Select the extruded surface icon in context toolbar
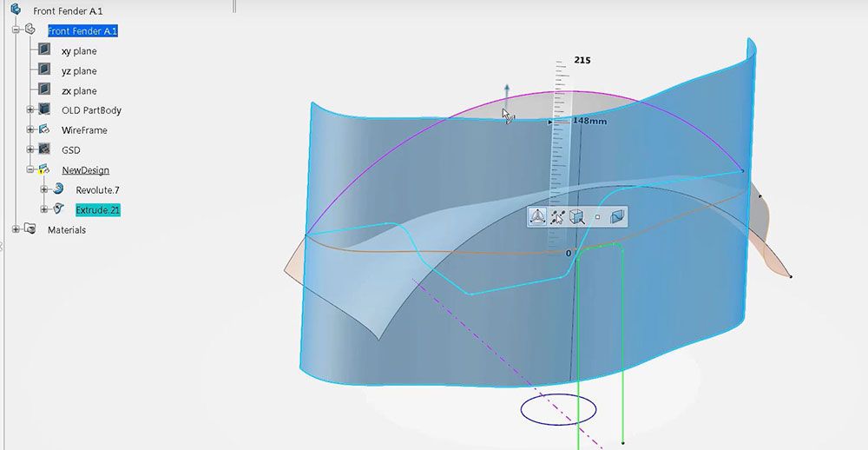 (617, 216)
